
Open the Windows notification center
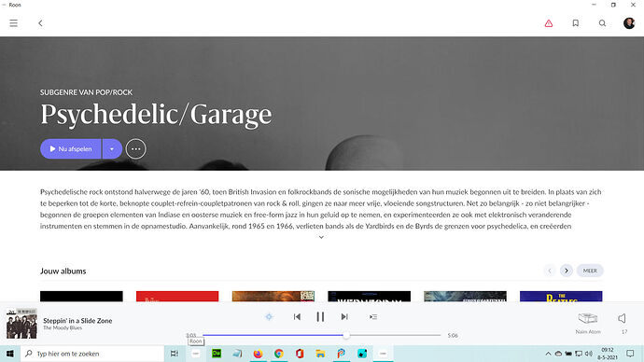point(630,354)
